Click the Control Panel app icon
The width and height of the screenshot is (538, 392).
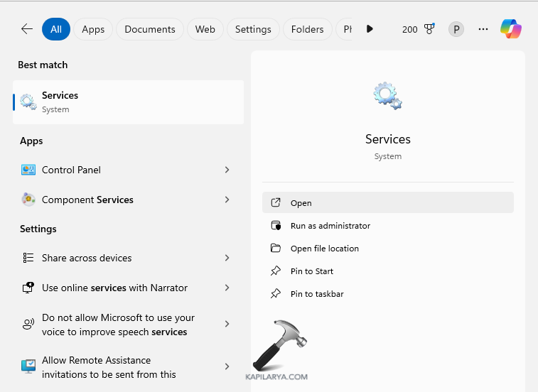click(28, 170)
